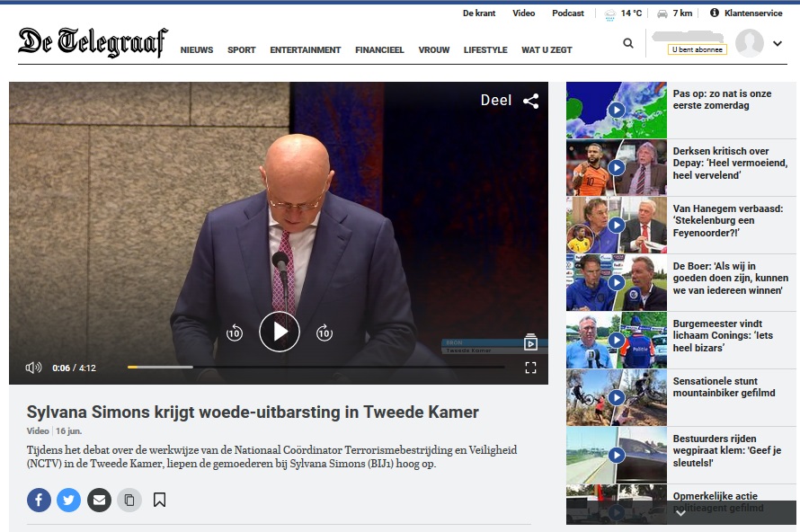Share article by email icon
Image resolution: width=800 pixels, height=532 pixels.
(99, 500)
